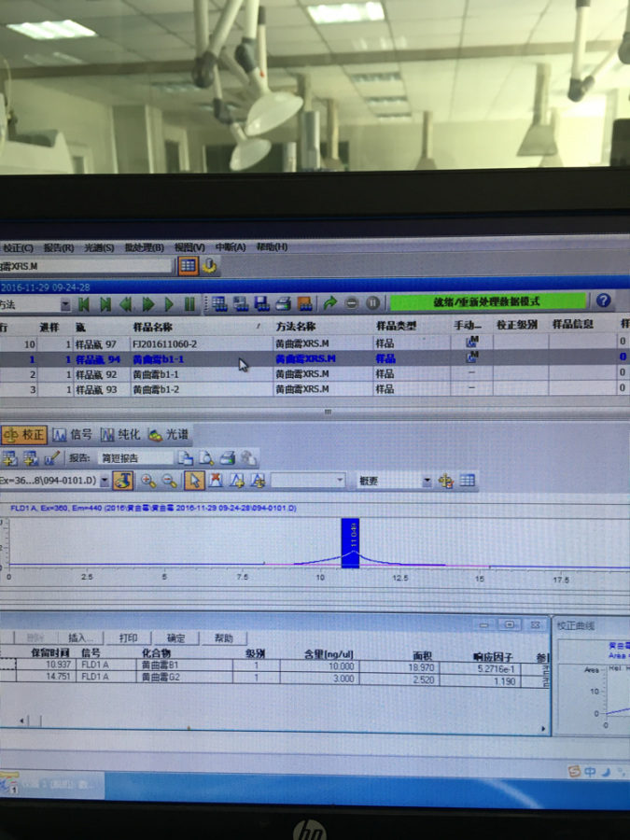Switch to 信号 signal tab
Image resolution: width=630 pixels, height=840 pixels.
pyautogui.click(x=72, y=434)
